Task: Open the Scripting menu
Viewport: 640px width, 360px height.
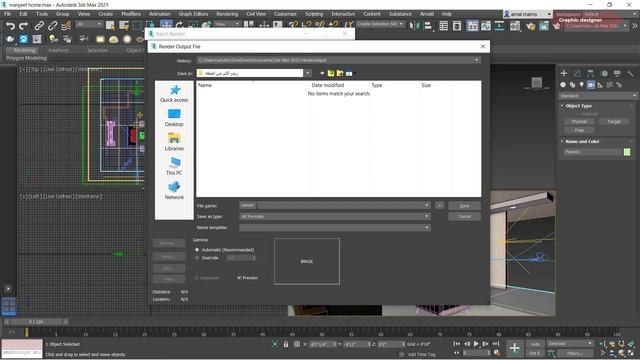Action: click(x=314, y=14)
